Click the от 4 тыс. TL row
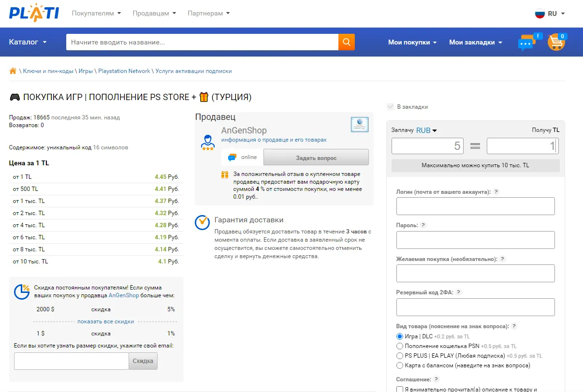Image resolution: width=583 pixels, height=392 pixels. coord(96,225)
